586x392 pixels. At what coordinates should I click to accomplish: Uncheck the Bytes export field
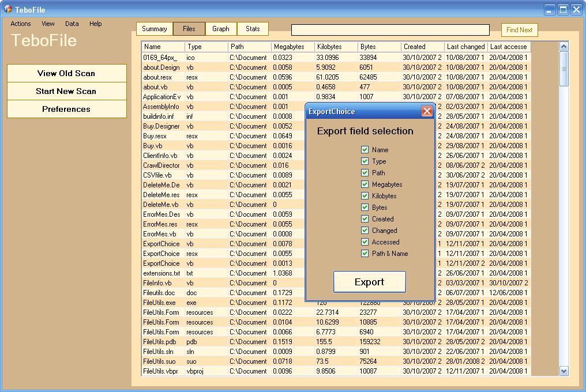coord(365,208)
